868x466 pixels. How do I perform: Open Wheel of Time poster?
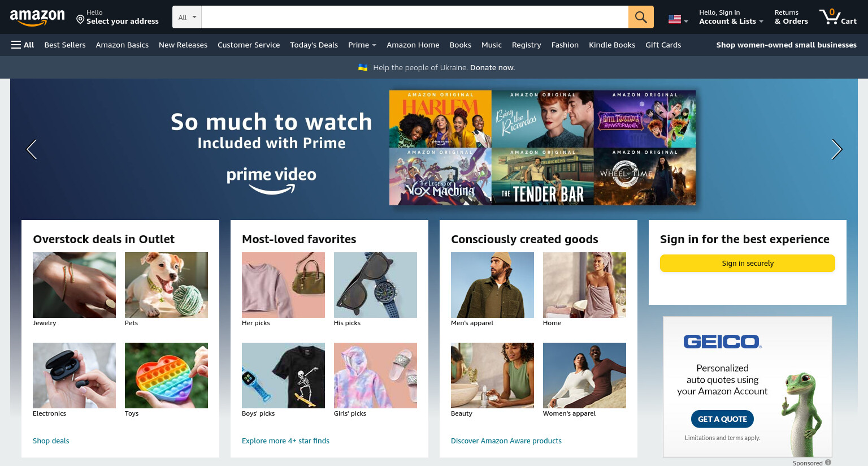click(x=645, y=176)
